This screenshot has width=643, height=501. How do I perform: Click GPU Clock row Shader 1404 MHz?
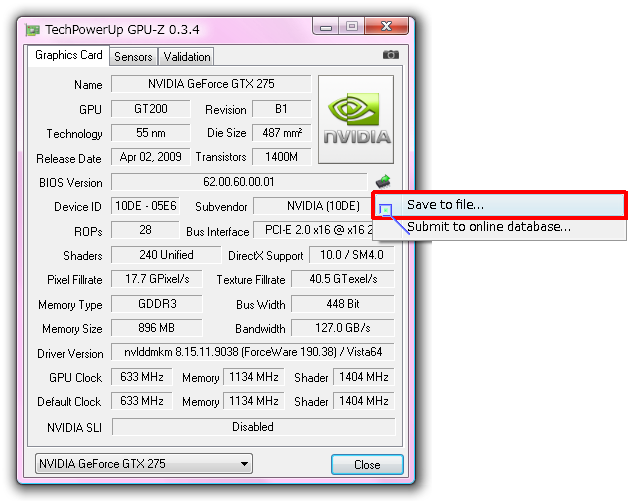[x=364, y=377]
